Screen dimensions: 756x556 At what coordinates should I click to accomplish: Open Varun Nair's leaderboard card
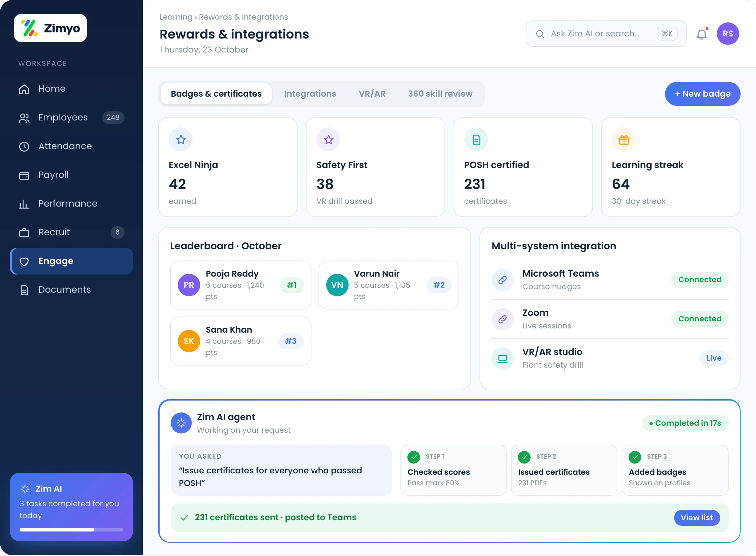(389, 285)
